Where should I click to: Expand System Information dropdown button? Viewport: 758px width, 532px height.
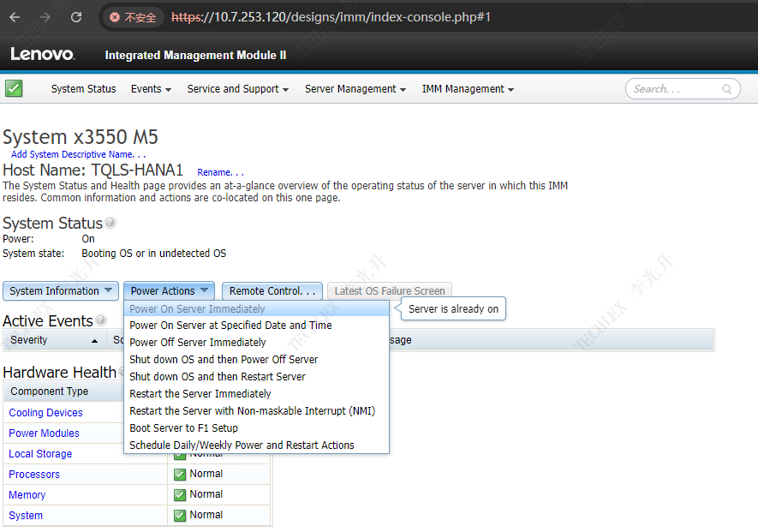pyautogui.click(x=61, y=290)
